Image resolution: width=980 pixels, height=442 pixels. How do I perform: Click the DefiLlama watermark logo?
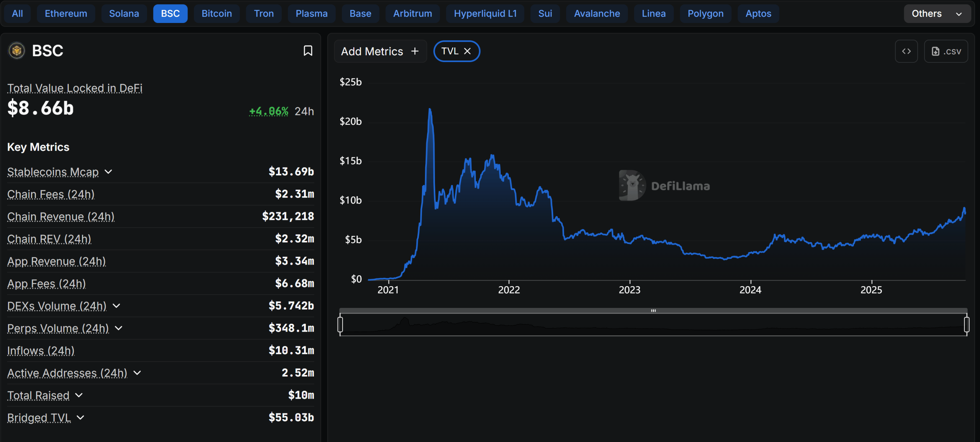click(x=632, y=186)
